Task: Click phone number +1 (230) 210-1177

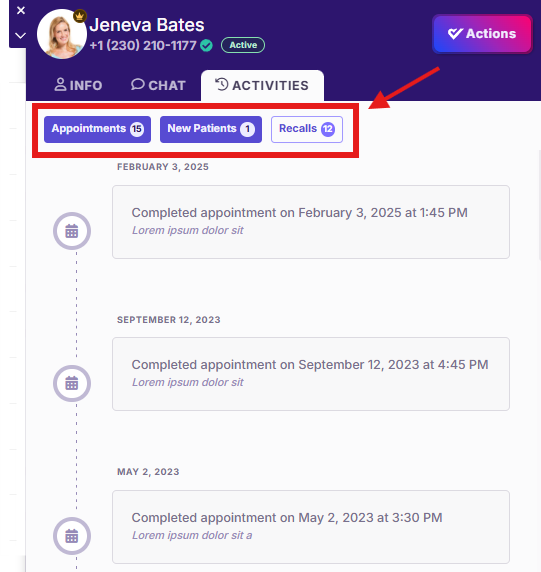Action: coord(143,46)
